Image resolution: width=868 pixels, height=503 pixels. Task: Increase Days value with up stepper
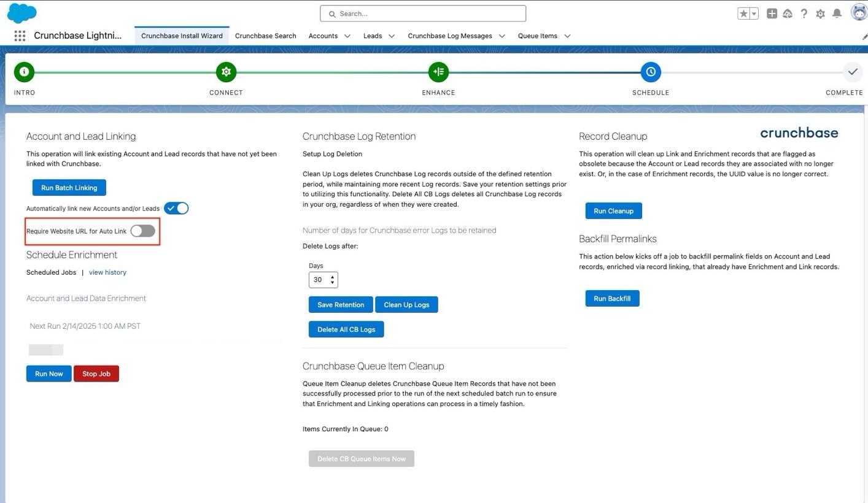pyautogui.click(x=333, y=277)
